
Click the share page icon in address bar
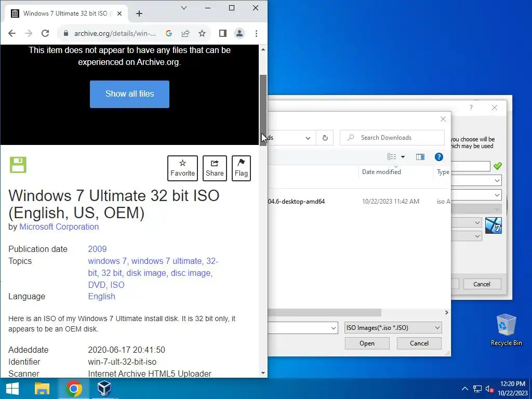(185, 33)
